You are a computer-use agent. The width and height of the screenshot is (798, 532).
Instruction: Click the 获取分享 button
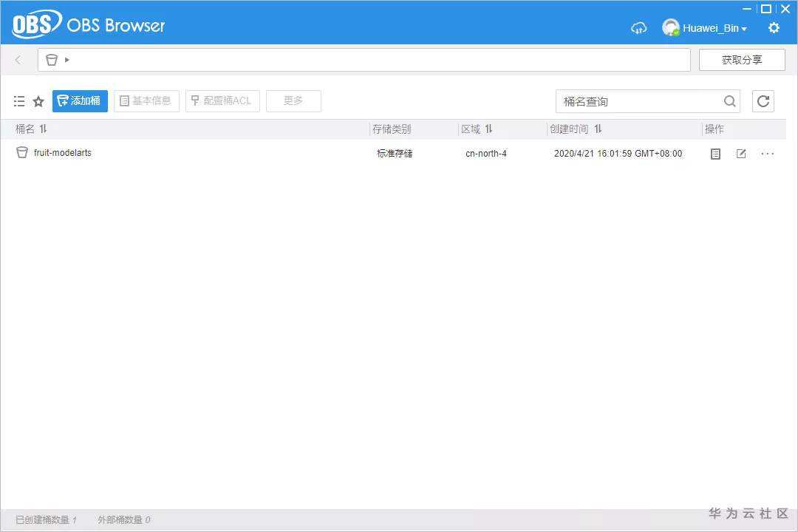click(x=742, y=60)
